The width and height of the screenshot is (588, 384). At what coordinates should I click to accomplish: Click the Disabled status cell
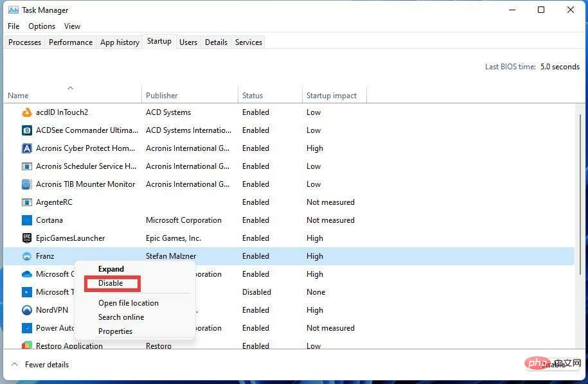[x=256, y=292]
